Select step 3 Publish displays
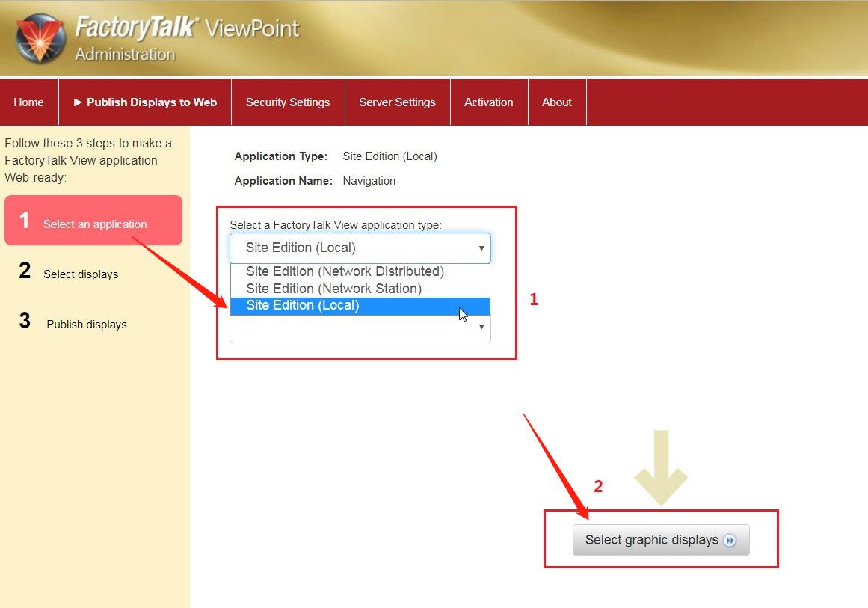The image size is (868, 608). coord(73,322)
